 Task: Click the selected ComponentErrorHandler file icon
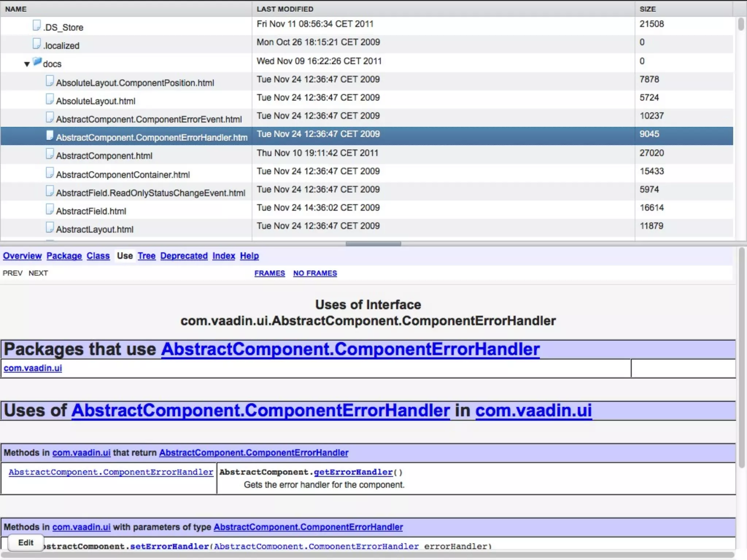tap(50, 136)
